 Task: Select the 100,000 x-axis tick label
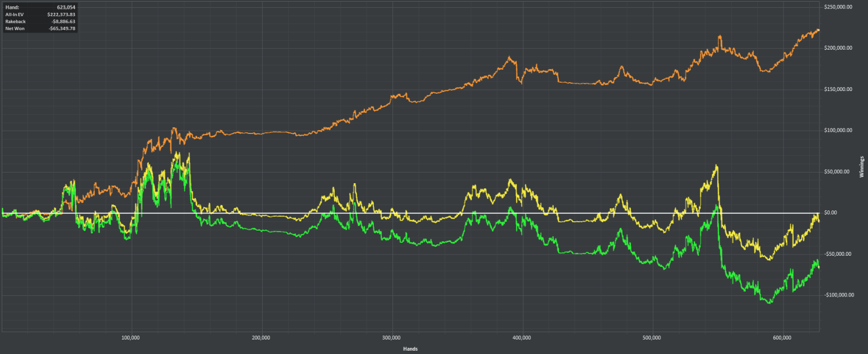(x=131, y=338)
